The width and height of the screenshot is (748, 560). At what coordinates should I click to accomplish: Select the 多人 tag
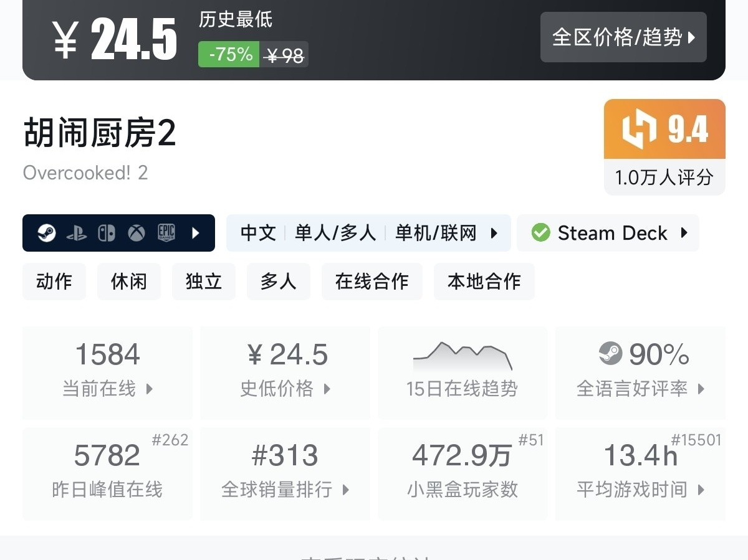[279, 282]
